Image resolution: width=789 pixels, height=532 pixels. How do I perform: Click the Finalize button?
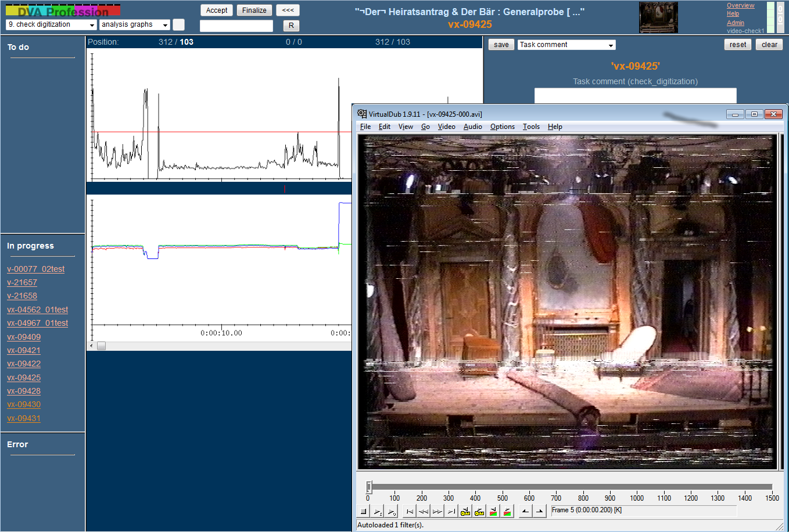(x=254, y=10)
